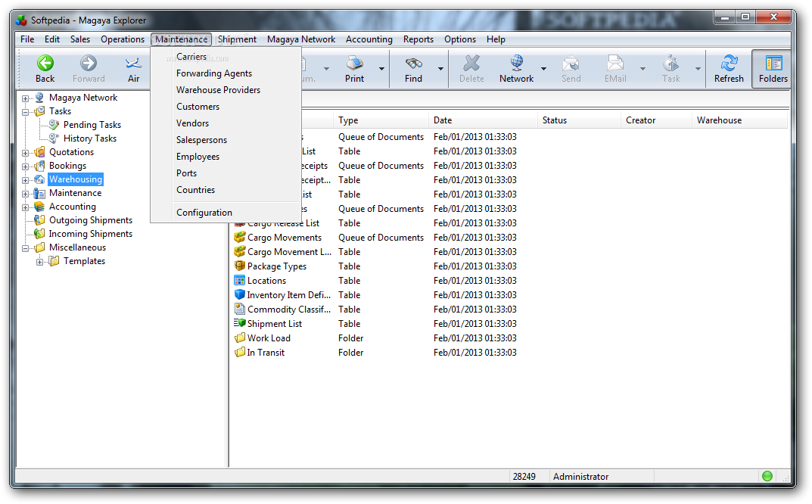Choose Configuration menu entry
The height and width of the screenshot is (504, 812).
tap(204, 213)
